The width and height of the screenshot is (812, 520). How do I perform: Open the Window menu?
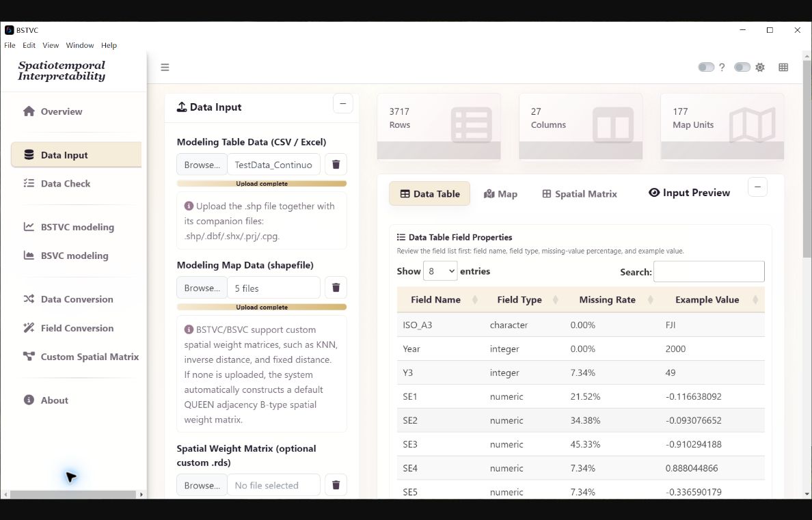80,45
